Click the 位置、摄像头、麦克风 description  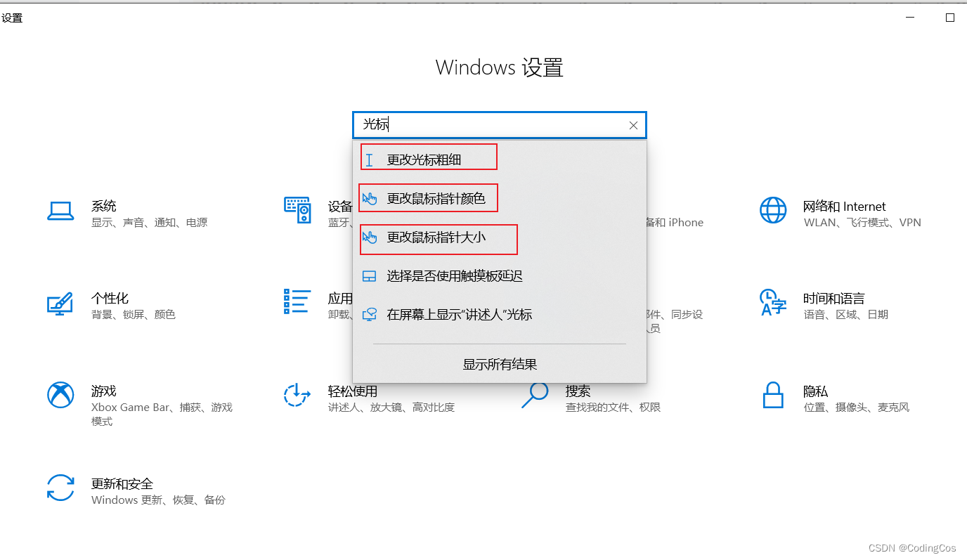coord(857,408)
